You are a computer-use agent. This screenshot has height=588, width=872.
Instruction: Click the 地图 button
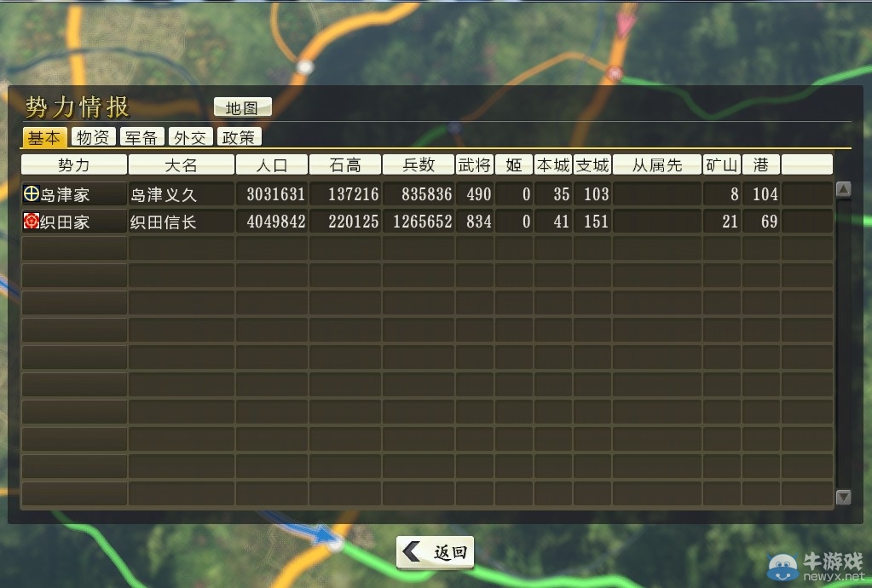pos(242,107)
